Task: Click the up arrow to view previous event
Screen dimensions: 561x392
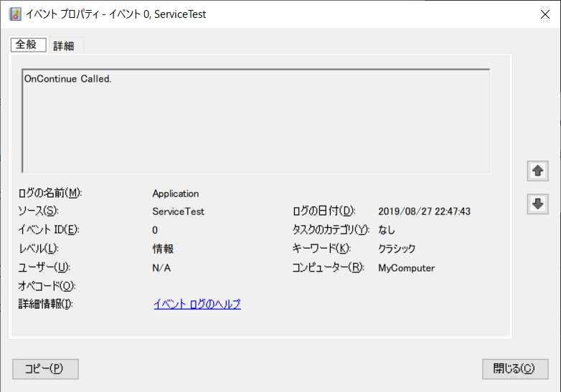Action: click(x=537, y=171)
